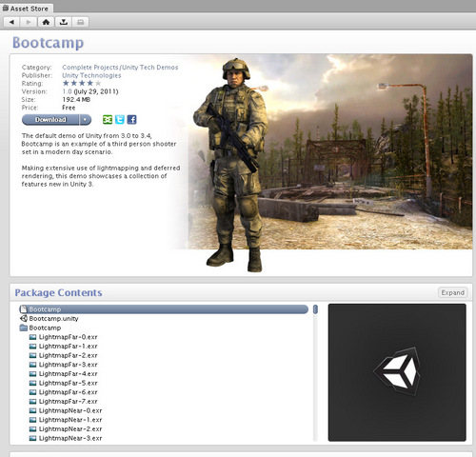Open the Unity Tech Demos category link

click(x=149, y=68)
